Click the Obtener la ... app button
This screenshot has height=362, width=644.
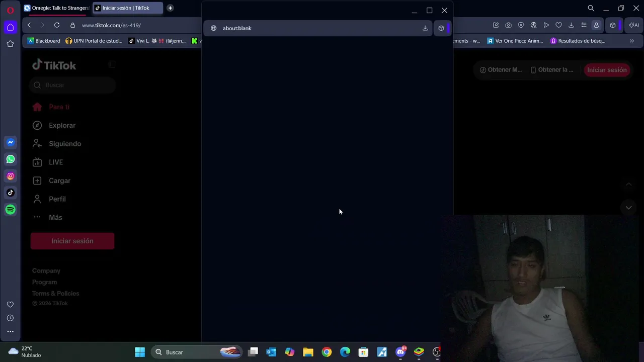click(552, 70)
